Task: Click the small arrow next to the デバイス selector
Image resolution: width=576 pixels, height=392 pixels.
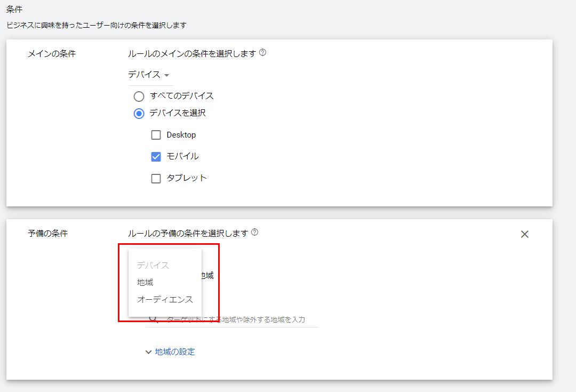Action: (x=167, y=75)
